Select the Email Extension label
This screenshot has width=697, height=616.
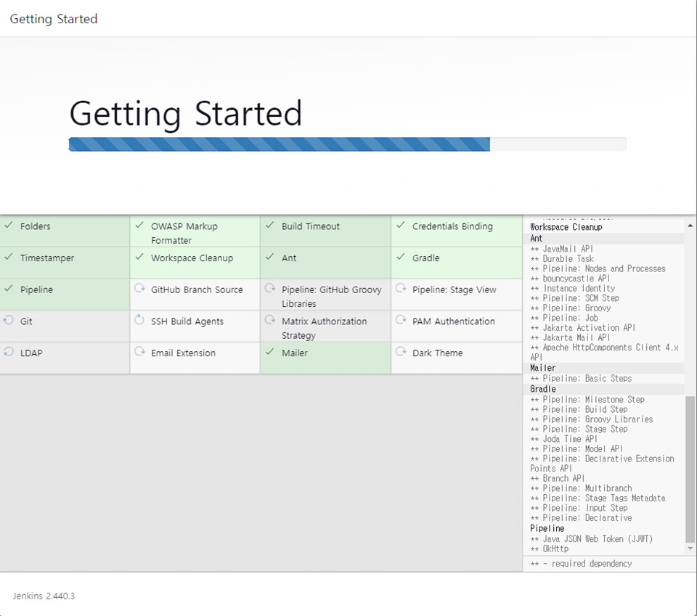click(x=183, y=353)
